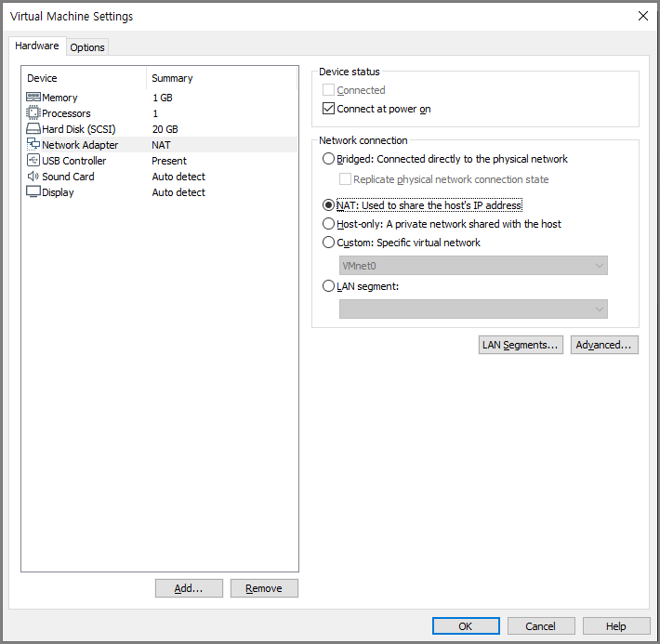Image resolution: width=660 pixels, height=644 pixels.
Task: Click the Add... hardware button
Action: click(189, 588)
